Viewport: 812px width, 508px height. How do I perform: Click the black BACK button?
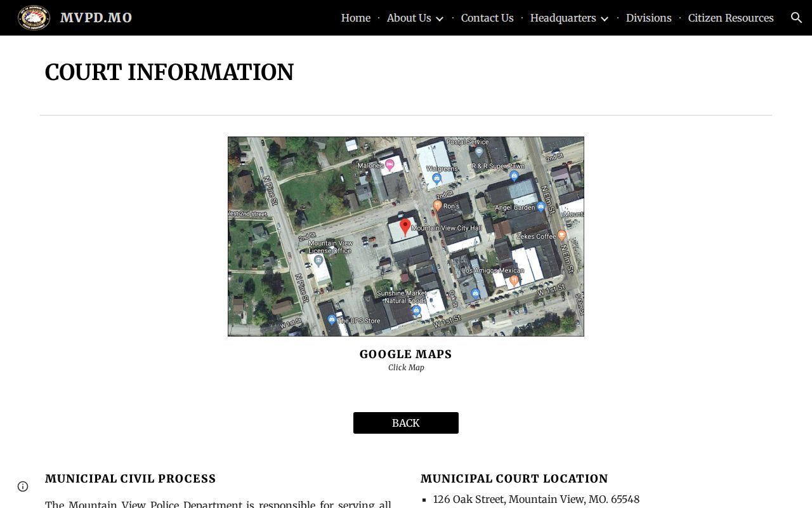coord(406,423)
